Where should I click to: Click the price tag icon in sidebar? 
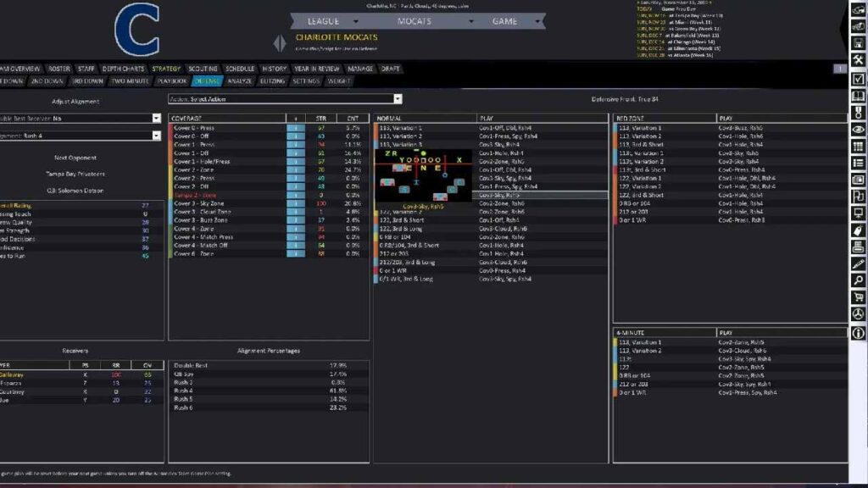[x=858, y=230]
